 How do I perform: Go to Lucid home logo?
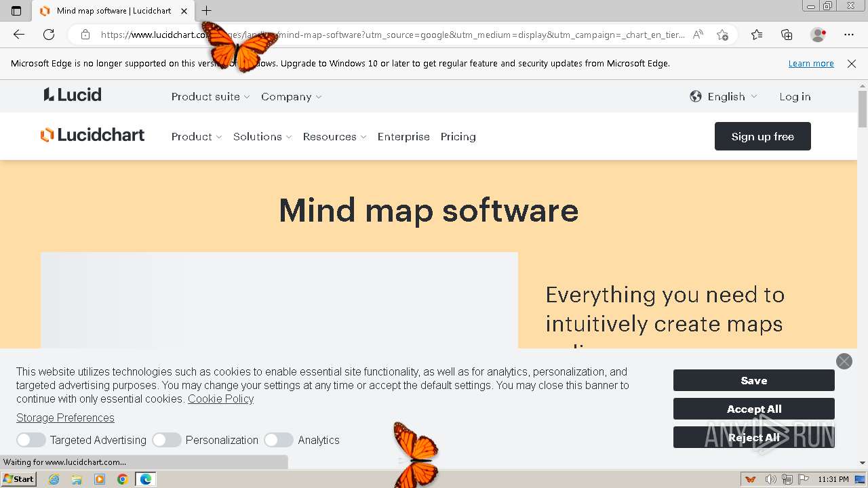(73, 95)
